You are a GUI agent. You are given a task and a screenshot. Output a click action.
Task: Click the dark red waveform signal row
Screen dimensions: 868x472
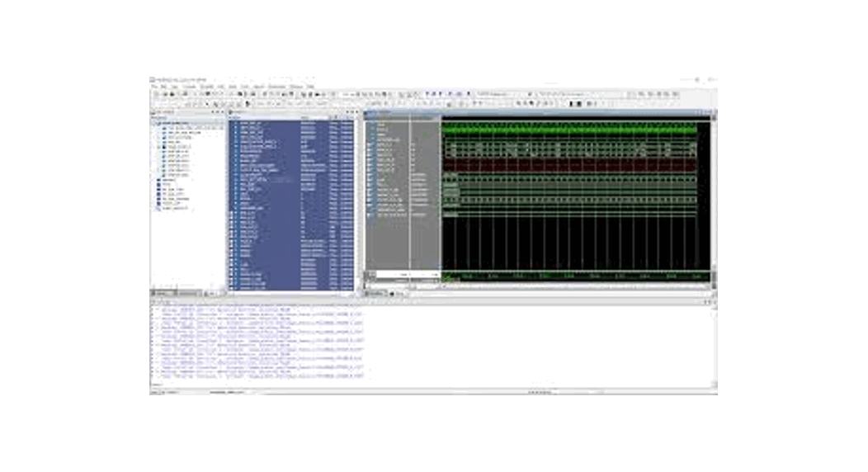(x=569, y=166)
